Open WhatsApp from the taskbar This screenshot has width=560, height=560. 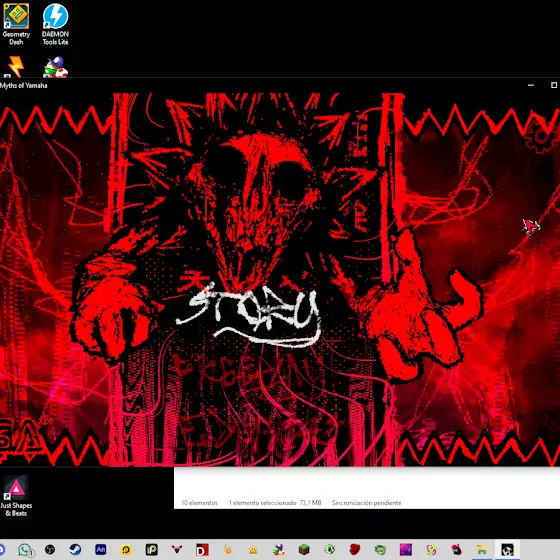25,550
